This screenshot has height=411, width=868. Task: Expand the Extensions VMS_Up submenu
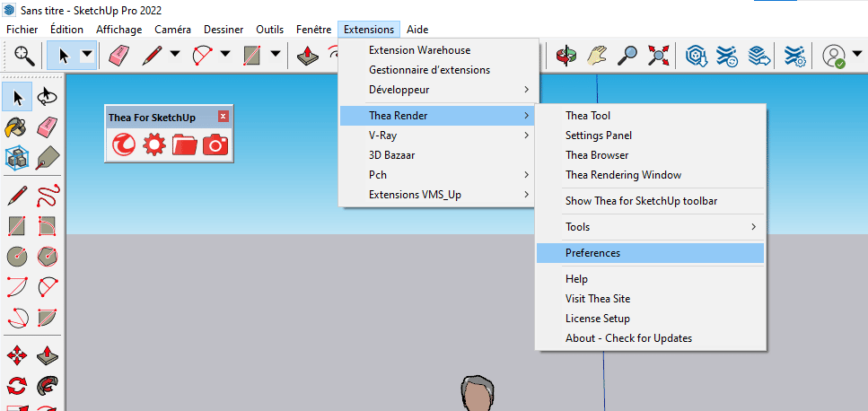(x=436, y=195)
